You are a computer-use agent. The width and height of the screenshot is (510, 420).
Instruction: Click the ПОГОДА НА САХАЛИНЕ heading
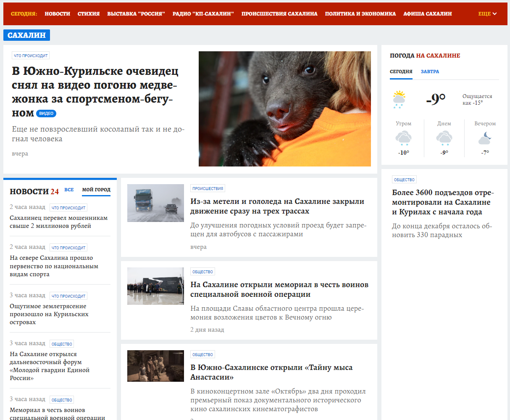pyautogui.click(x=425, y=55)
